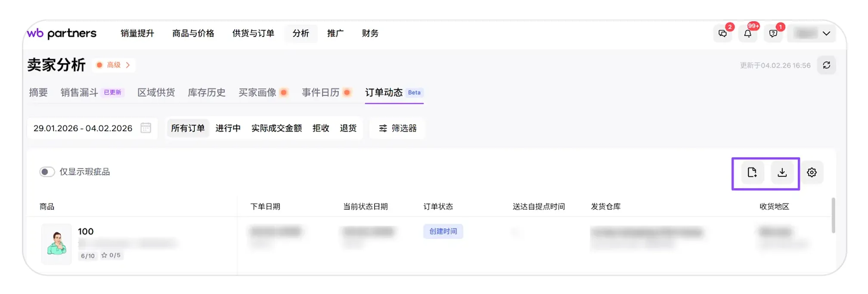868x294 pixels.
Task: Open the calendar date picker icon
Action: click(146, 128)
